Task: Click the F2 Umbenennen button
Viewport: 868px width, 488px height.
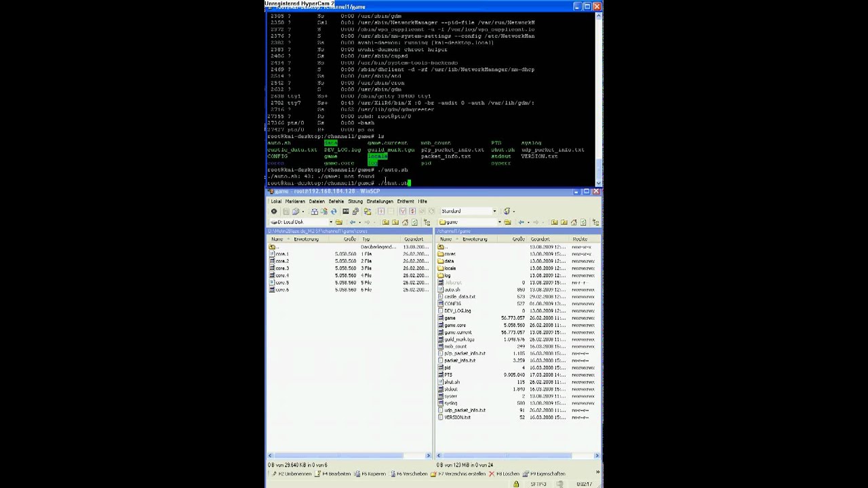Action: (x=292, y=474)
